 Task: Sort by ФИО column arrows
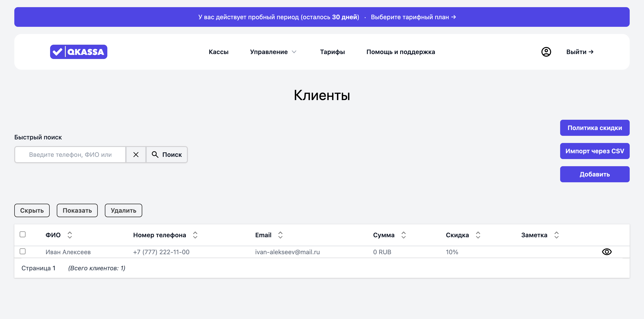(70, 235)
